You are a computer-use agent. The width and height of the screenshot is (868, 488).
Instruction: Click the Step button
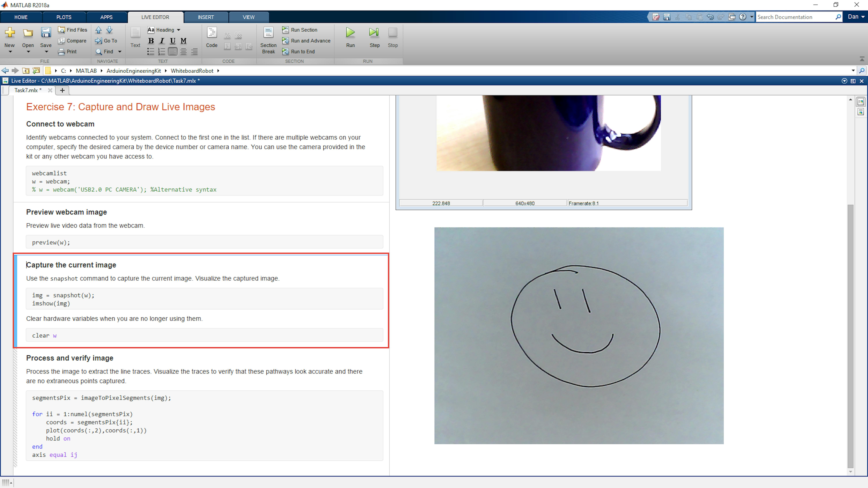click(374, 37)
